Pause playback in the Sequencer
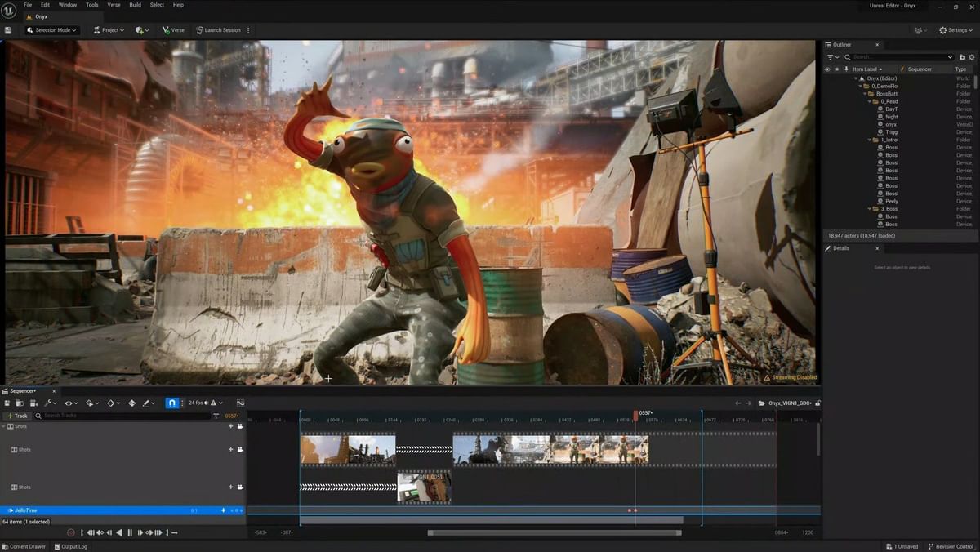The height and width of the screenshot is (552, 980). pos(129,532)
